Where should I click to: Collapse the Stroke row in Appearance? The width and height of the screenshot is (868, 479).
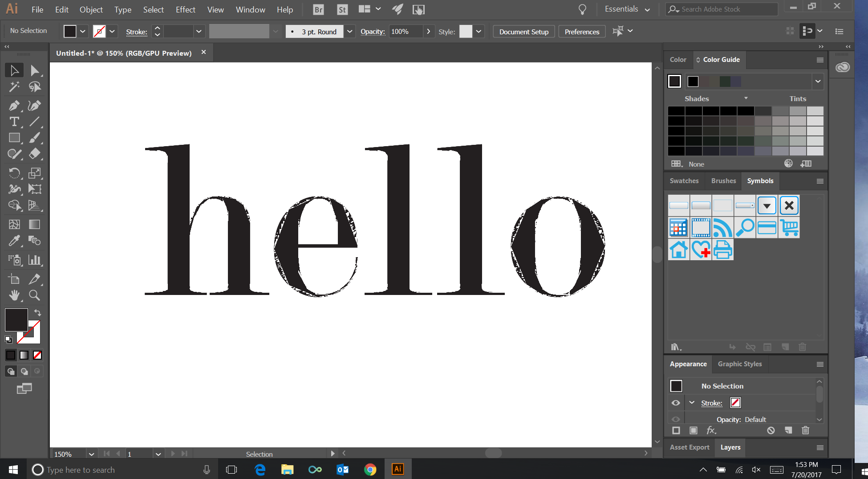pos(692,403)
